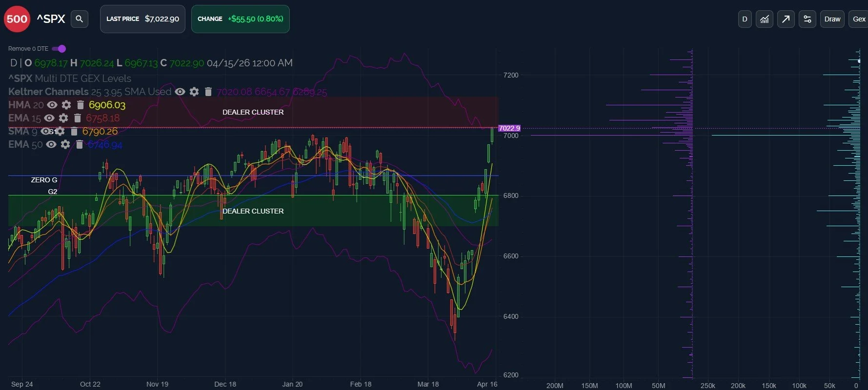This screenshot has width=868, height=390.
Task: Hide the HMA 20 line
Action: (x=52, y=105)
